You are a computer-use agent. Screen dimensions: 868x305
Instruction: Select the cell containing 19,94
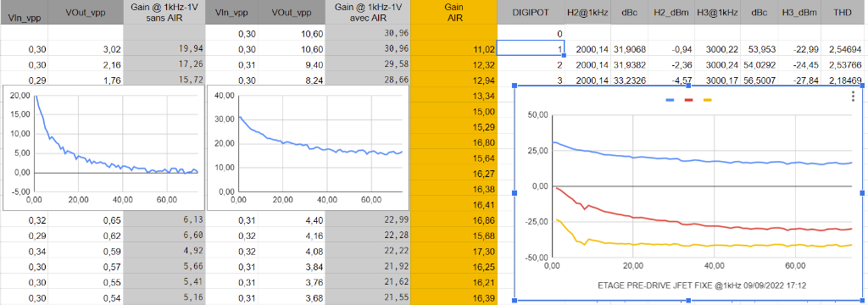click(x=164, y=48)
